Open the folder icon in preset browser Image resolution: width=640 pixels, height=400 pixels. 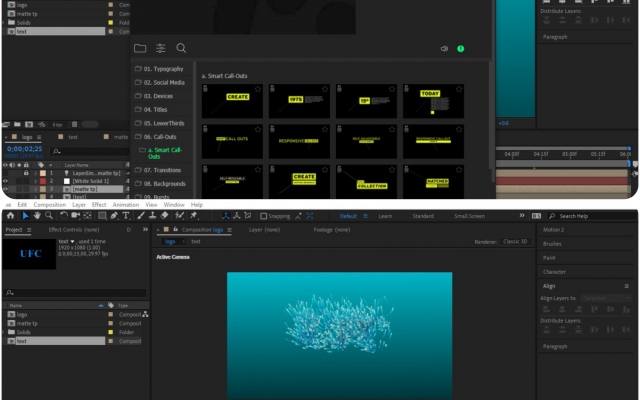pos(140,48)
